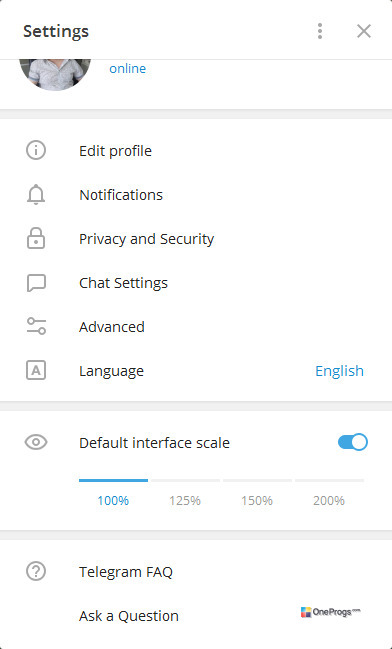Toggle the Default interface scale switch

pyautogui.click(x=353, y=442)
